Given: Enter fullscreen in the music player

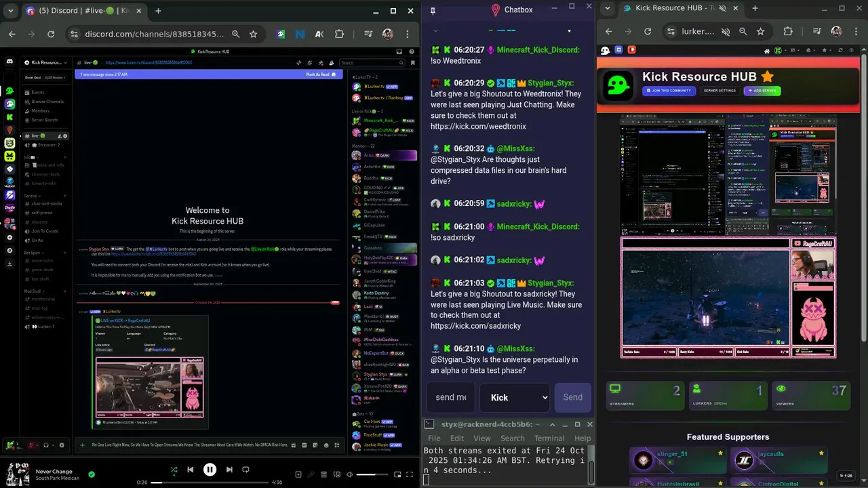Looking at the screenshot, I should click(x=409, y=474).
